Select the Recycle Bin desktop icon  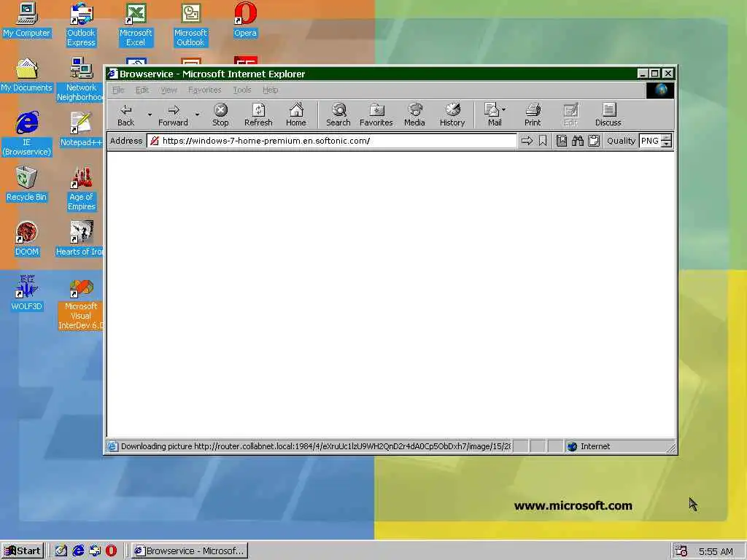[27, 184]
